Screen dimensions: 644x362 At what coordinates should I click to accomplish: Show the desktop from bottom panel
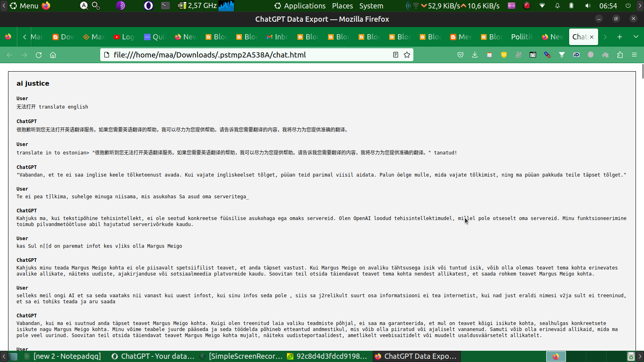[x=13, y=356]
